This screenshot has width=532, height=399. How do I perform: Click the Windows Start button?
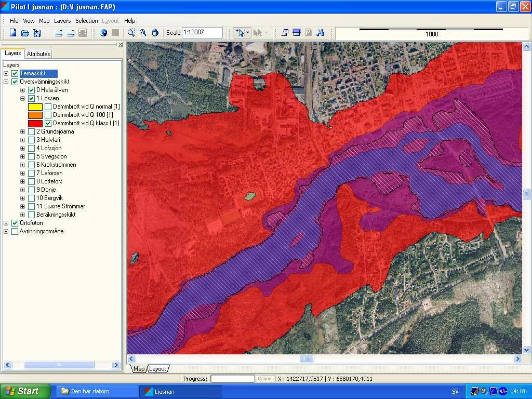25,392
